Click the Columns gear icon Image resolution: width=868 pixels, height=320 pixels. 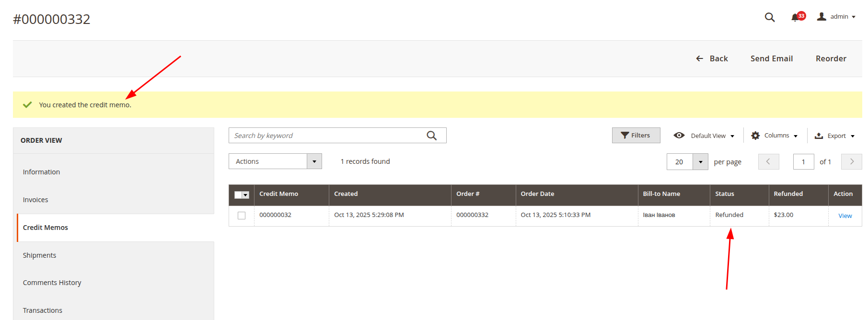755,136
